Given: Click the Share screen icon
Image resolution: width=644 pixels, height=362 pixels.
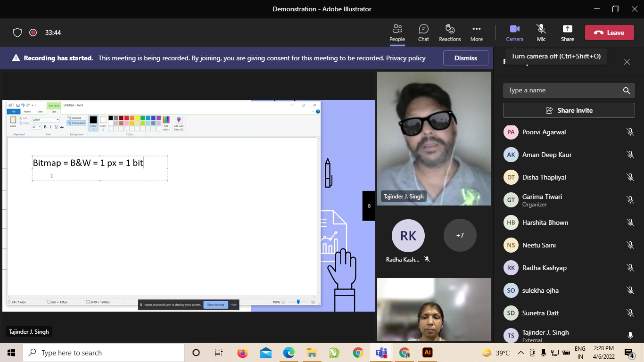Looking at the screenshot, I should pos(567,33).
